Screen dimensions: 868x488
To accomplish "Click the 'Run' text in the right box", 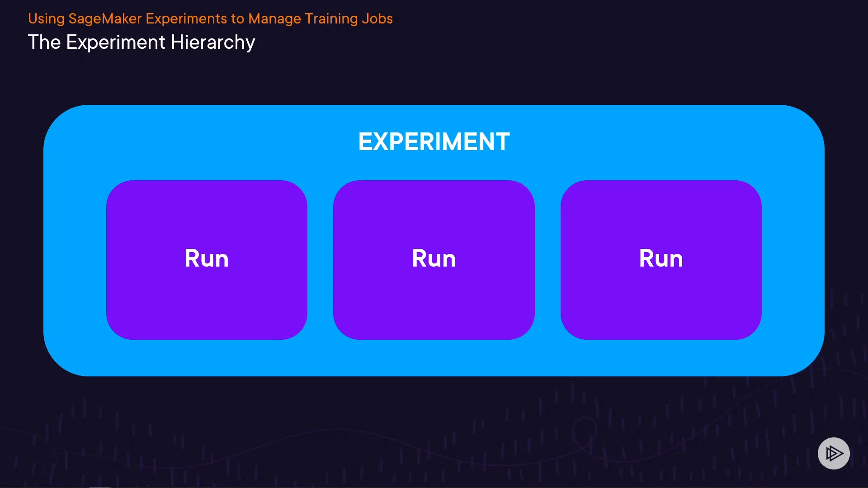I will (x=660, y=258).
